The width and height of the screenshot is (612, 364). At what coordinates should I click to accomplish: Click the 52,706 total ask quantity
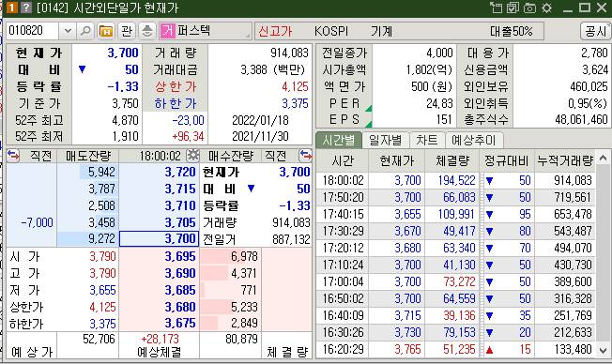coord(99,339)
